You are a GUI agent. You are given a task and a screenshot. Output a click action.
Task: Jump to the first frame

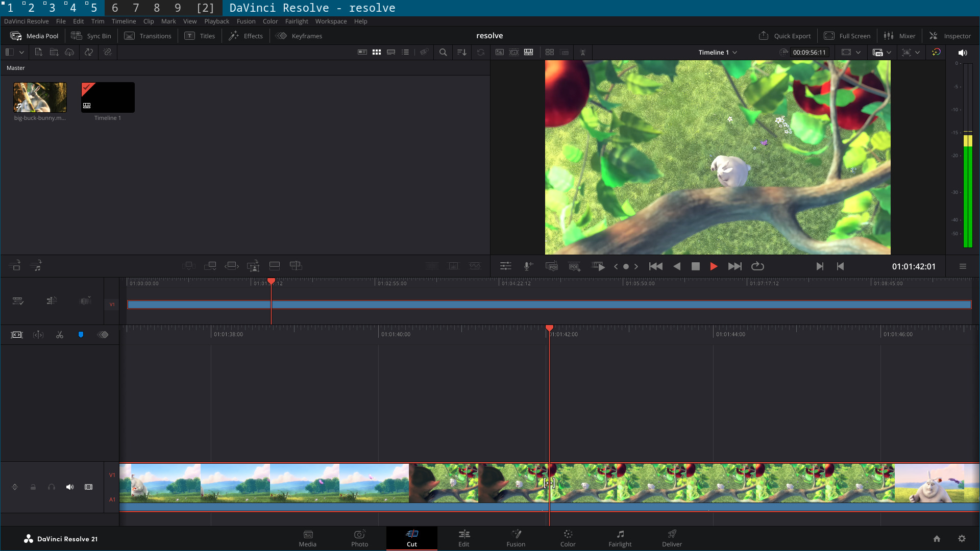(656, 266)
